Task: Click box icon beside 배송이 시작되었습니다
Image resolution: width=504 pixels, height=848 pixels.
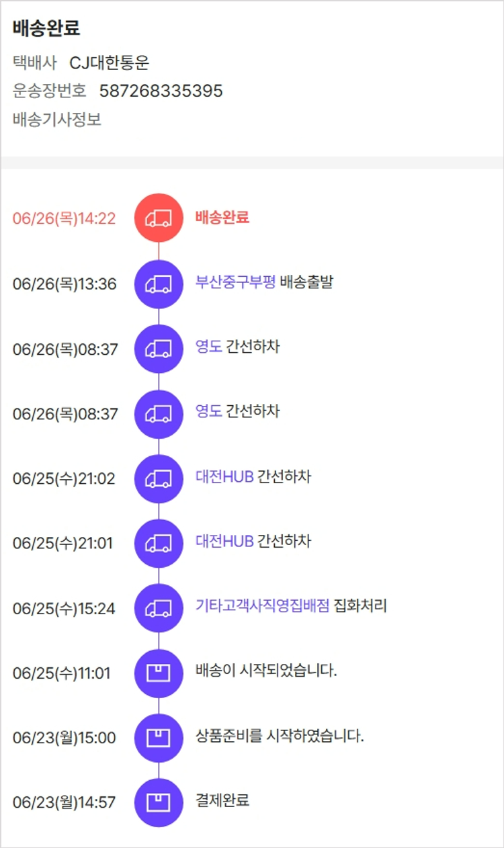Action: pyautogui.click(x=159, y=673)
